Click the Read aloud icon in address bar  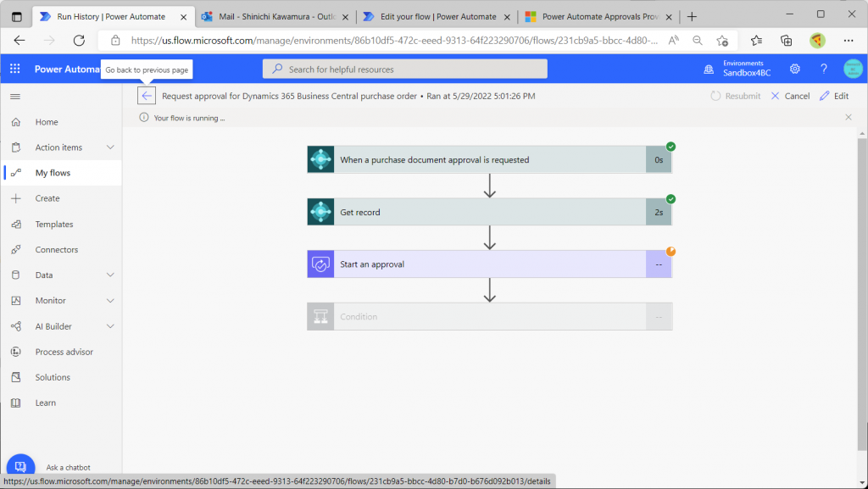point(674,41)
